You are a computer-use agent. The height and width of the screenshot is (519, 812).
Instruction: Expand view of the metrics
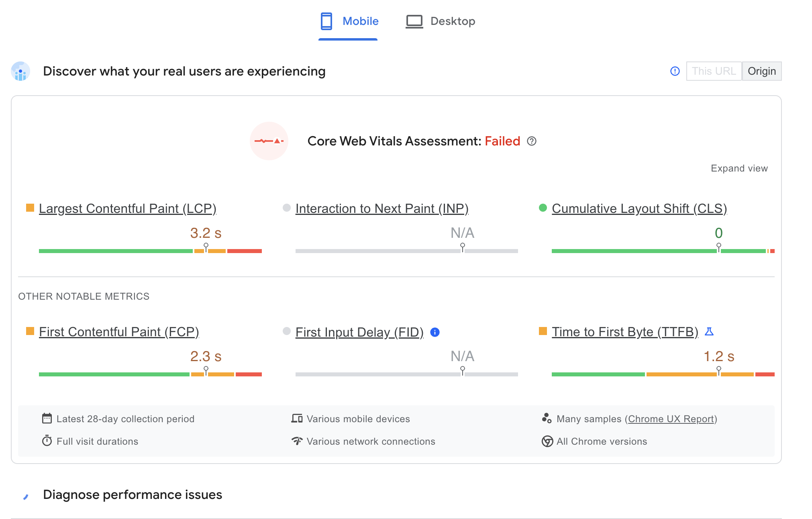739,168
